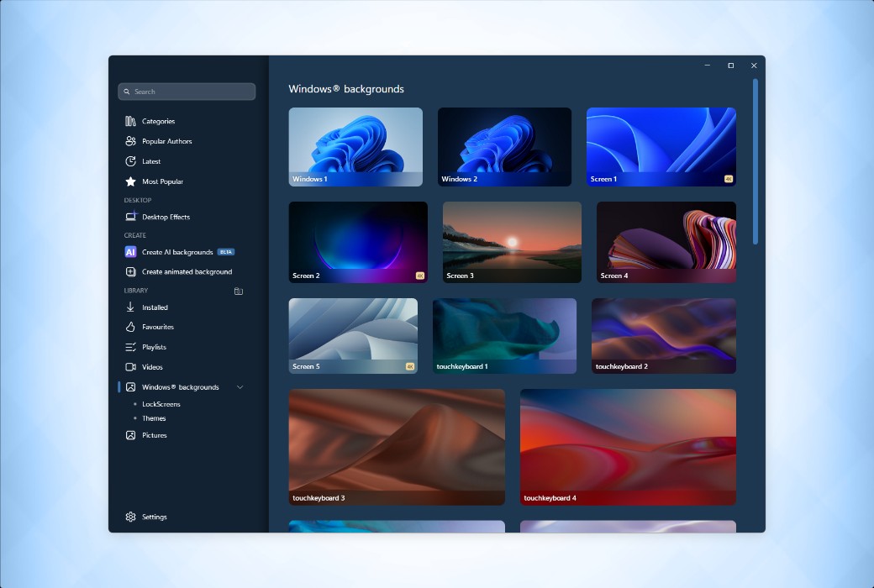Select Themes subitem
874x588 pixels.
click(x=154, y=418)
